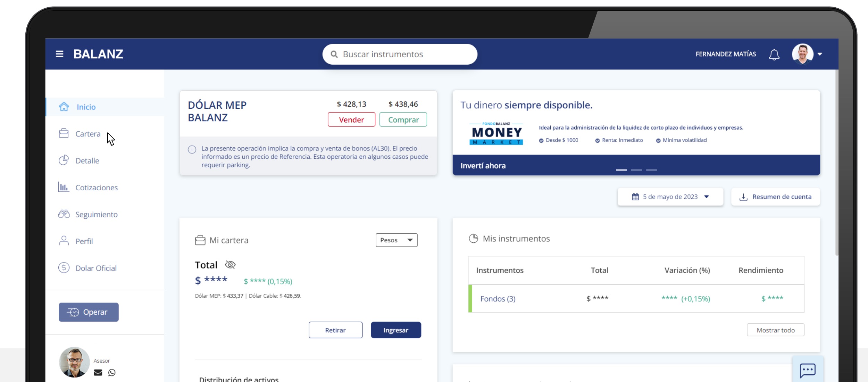Click the Cartera briefcase icon in sidebar
Image resolution: width=868 pixels, height=382 pixels.
[x=64, y=133]
